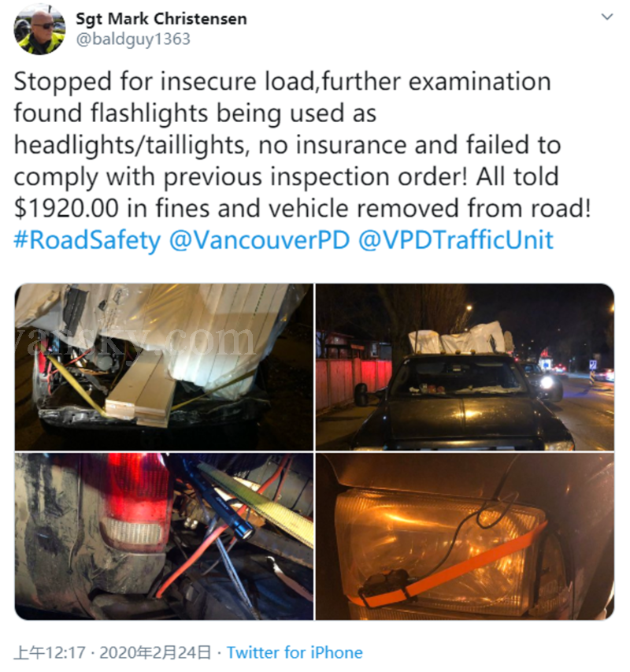This screenshot has width=630, height=672.
Task: Visit the @VancouverPD mention
Action: (x=260, y=240)
